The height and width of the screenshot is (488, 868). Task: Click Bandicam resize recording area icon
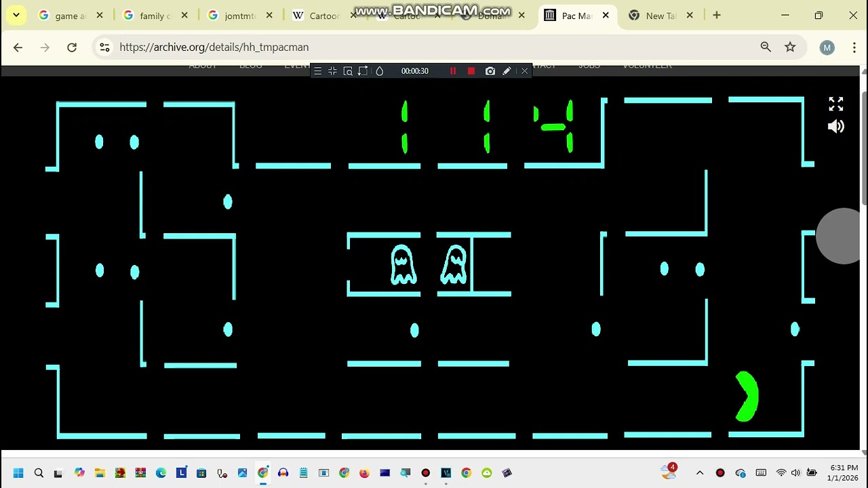[363, 71]
